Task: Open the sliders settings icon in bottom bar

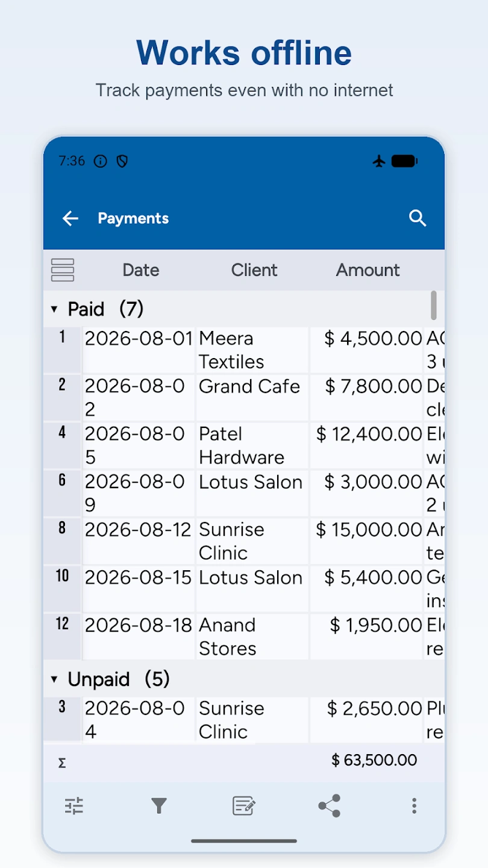Action: [x=74, y=806]
